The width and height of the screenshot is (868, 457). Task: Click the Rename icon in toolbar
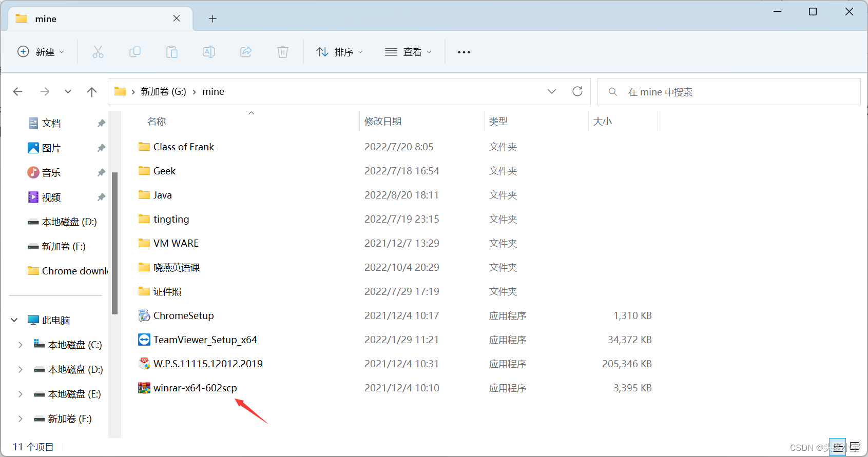point(209,52)
